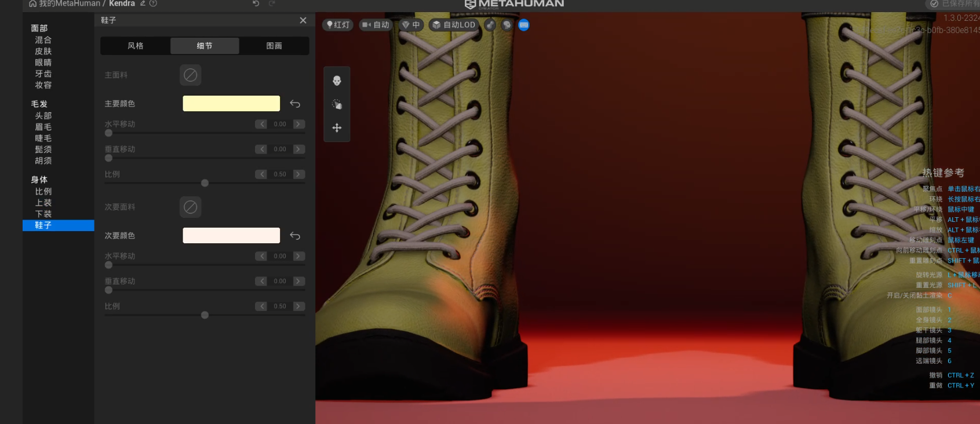Open the 牙齿 section

click(x=43, y=74)
